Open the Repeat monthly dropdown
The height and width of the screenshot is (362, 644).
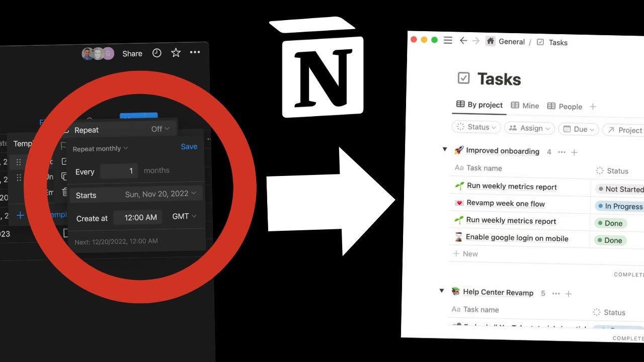tap(100, 148)
